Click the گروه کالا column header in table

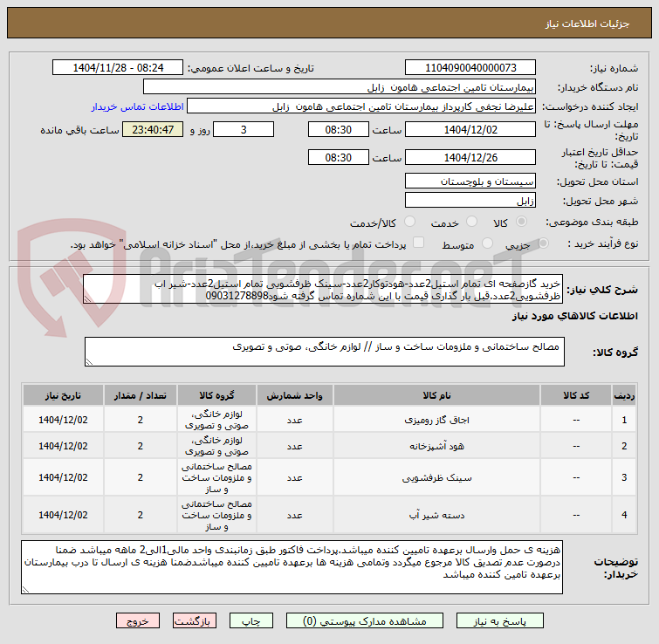216,395
